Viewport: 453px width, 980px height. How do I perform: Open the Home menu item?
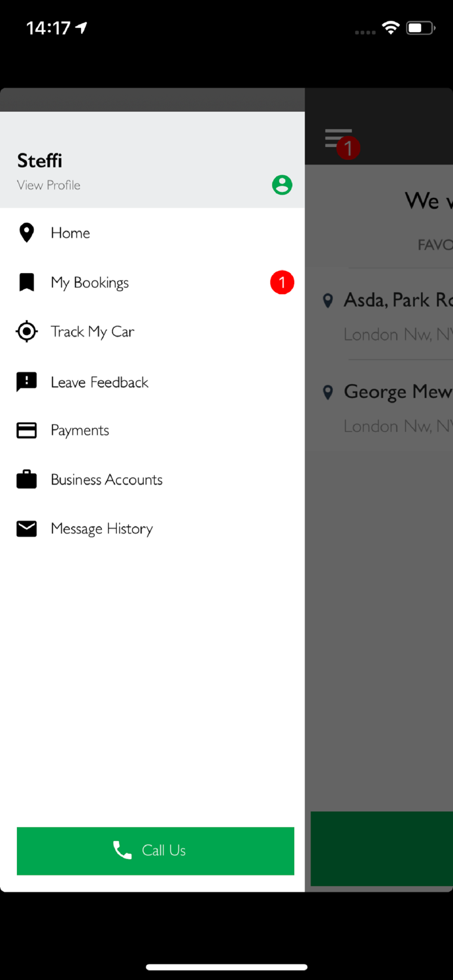[71, 233]
